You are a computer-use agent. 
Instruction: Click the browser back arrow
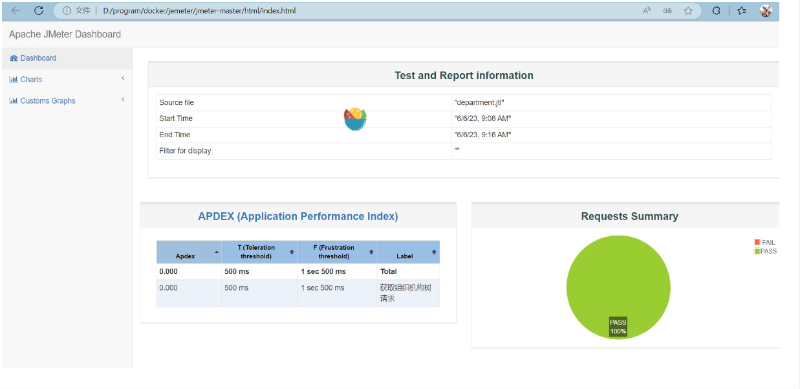point(16,10)
